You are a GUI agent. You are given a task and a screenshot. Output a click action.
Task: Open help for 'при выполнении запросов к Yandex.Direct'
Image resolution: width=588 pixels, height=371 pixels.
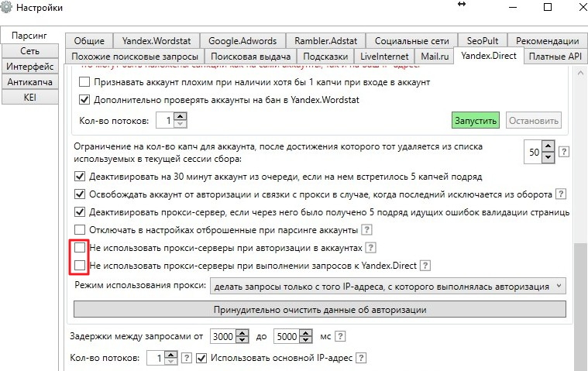tap(425, 266)
